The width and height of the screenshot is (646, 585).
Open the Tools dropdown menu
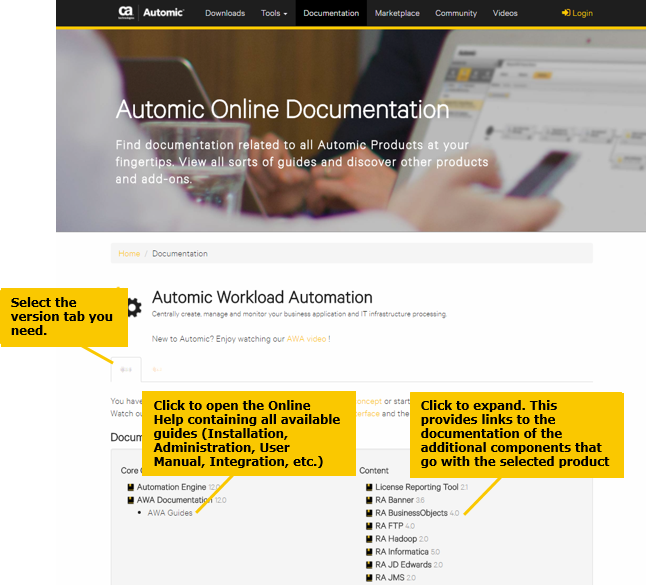tap(273, 13)
